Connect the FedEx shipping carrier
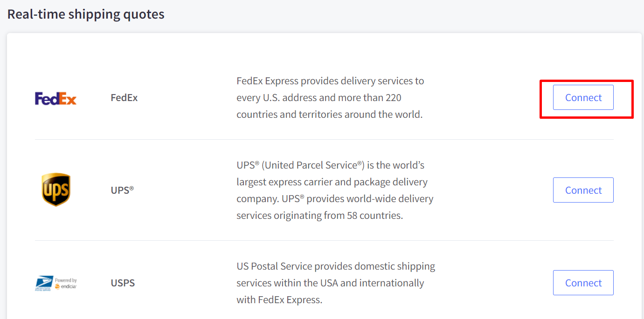This screenshot has width=644, height=319. [583, 98]
